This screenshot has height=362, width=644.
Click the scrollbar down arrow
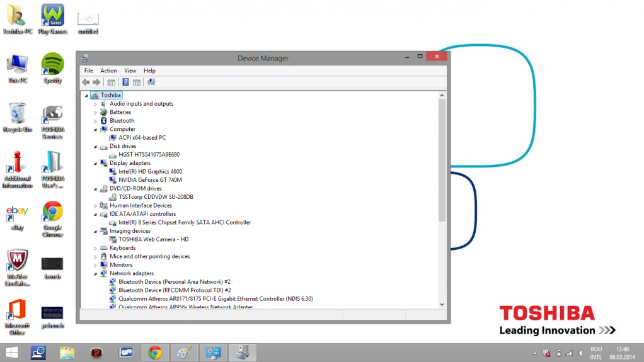click(442, 305)
